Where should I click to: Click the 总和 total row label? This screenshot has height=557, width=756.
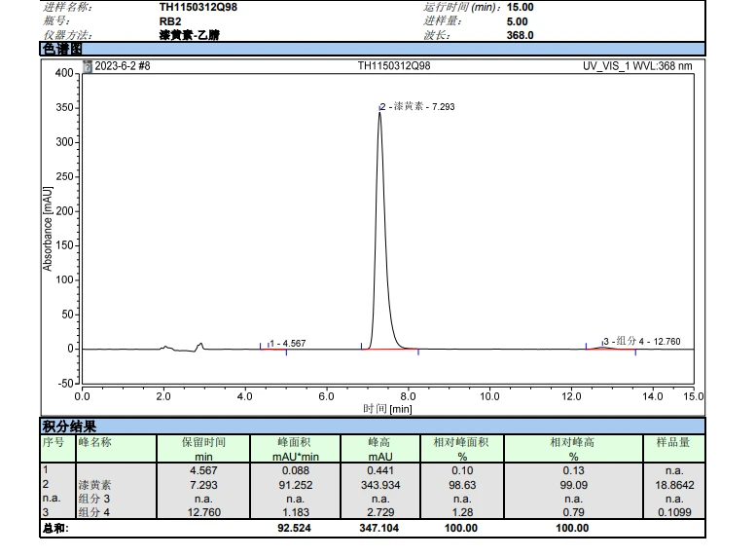pos(55,528)
